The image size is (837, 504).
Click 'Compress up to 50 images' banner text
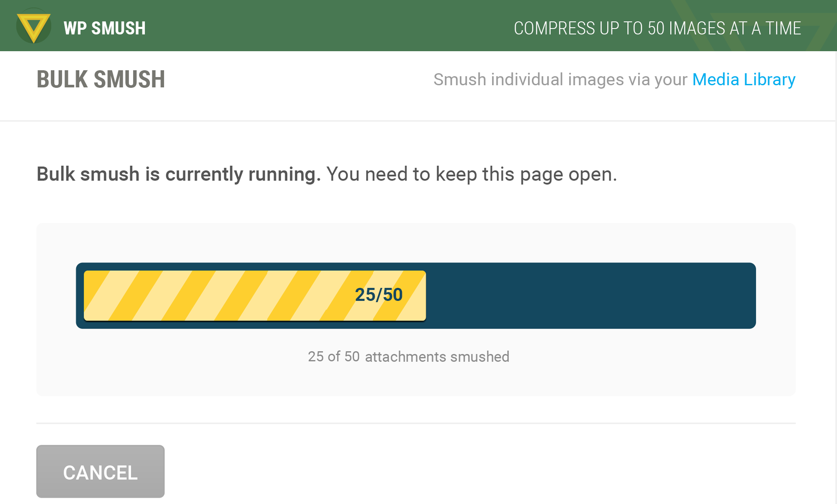pos(657,28)
